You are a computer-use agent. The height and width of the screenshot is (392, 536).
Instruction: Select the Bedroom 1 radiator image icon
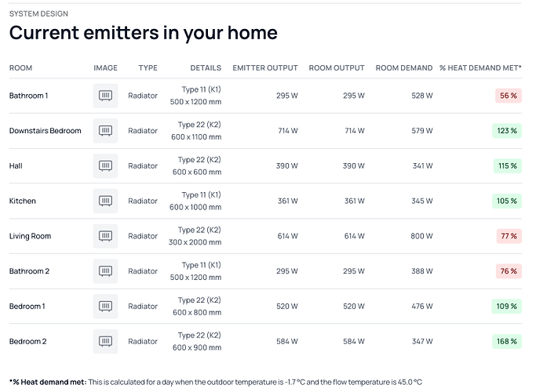[105, 307]
